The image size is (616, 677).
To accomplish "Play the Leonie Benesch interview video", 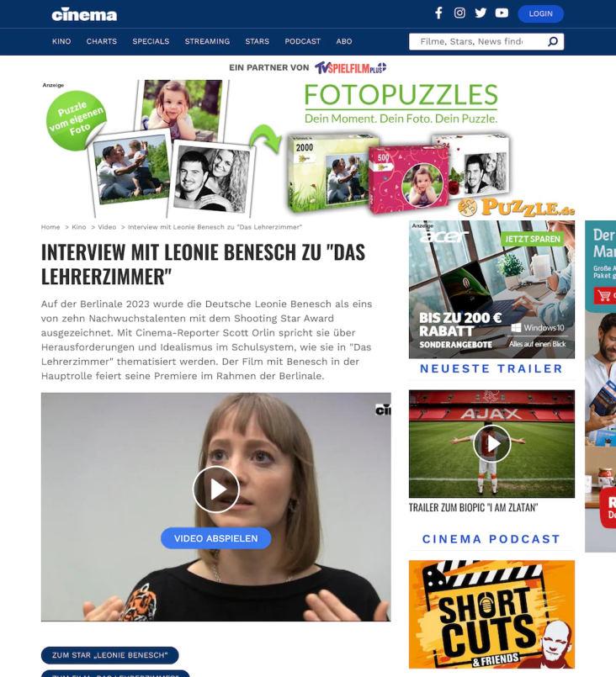I will (x=216, y=489).
